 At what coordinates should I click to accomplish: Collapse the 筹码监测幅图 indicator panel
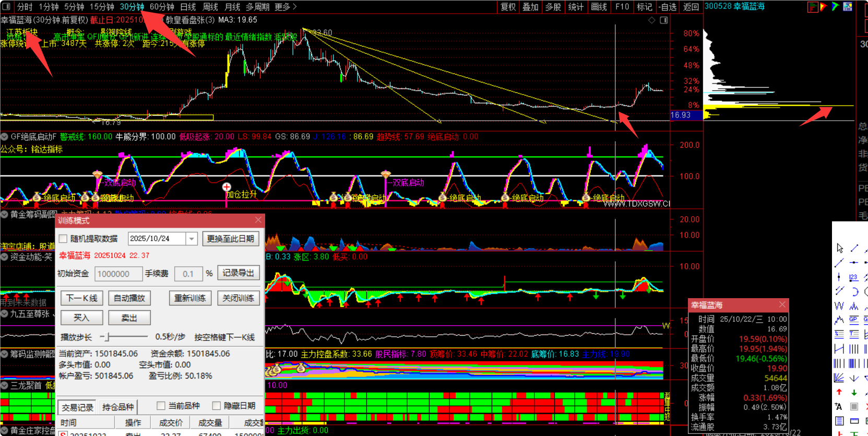tap(5, 354)
